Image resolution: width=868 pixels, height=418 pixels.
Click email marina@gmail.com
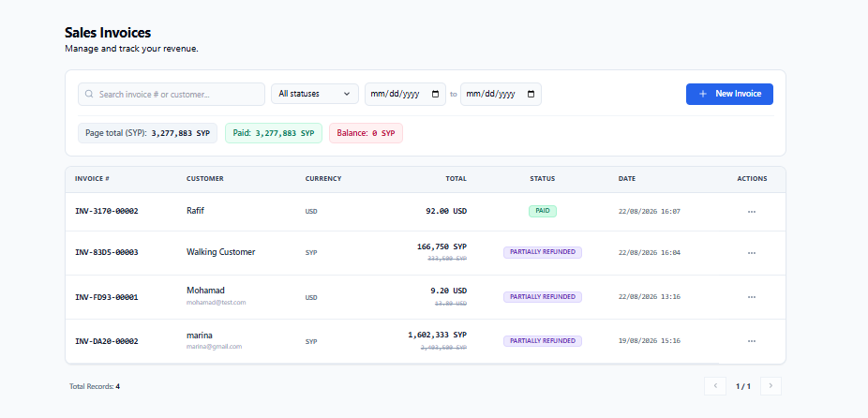tap(215, 347)
